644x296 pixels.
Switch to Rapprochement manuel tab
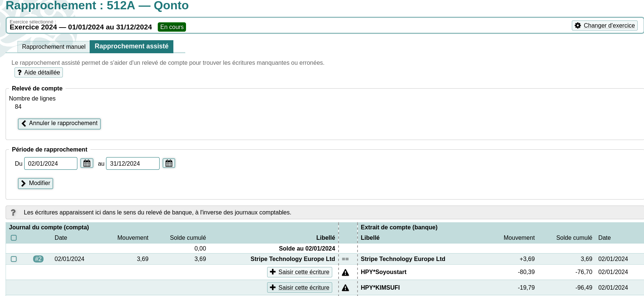pos(54,47)
